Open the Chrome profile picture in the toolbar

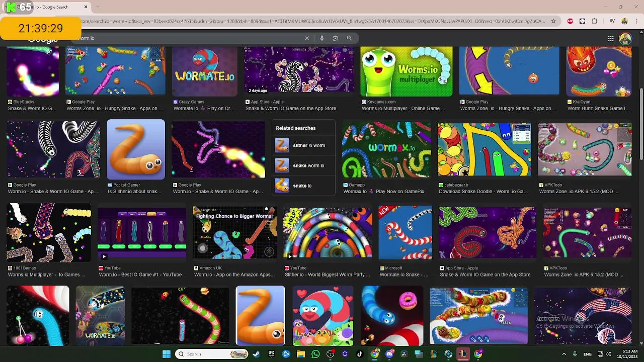[x=624, y=21]
